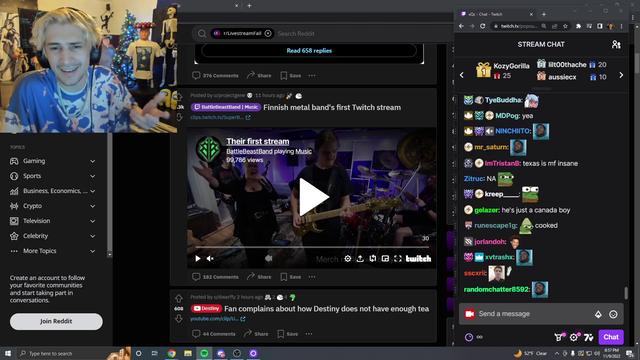Show next gift leaderboard entries
The image size is (640, 360).
tap(621, 75)
